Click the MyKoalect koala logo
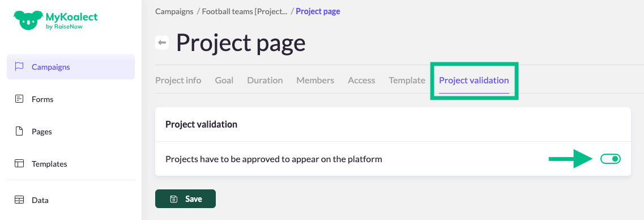Screen dimensions: 644x220 click(29, 20)
